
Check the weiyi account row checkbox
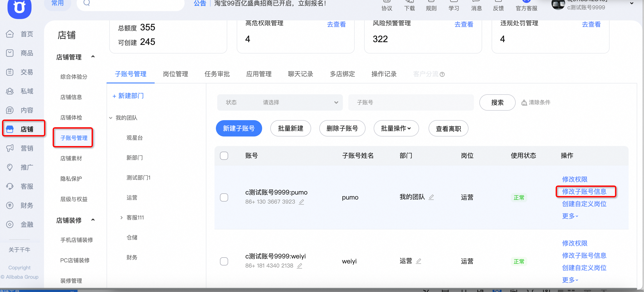click(224, 261)
